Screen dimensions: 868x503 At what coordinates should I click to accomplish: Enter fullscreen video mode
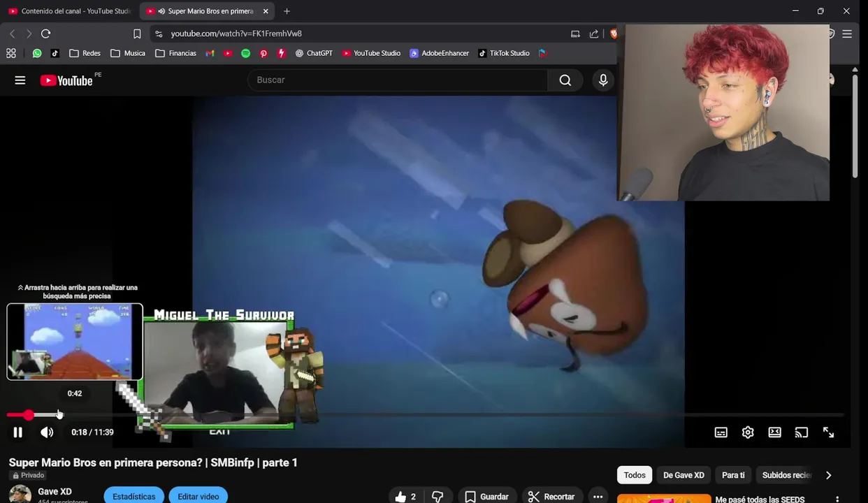coord(828,432)
